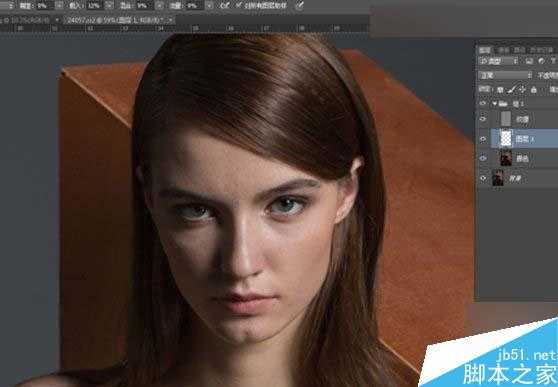Filter layers by adjustment layer icon
558x387 pixels.
(541, 61)
